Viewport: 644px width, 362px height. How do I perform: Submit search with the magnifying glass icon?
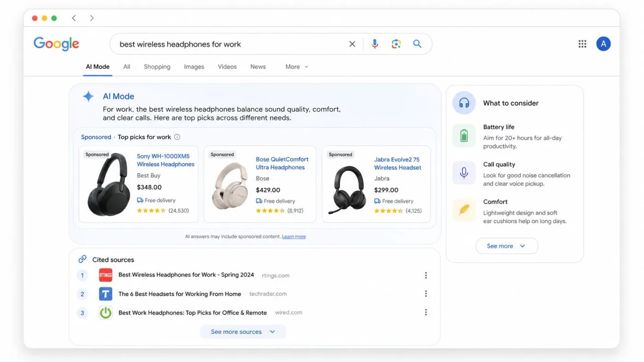tap(417, 44)
